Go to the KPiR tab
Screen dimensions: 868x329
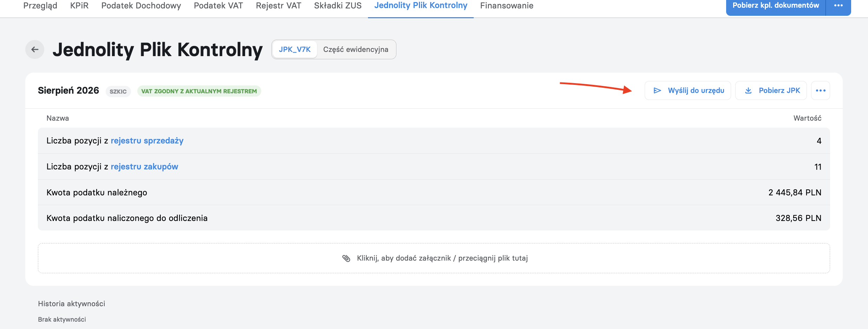[x=79, y=6]
